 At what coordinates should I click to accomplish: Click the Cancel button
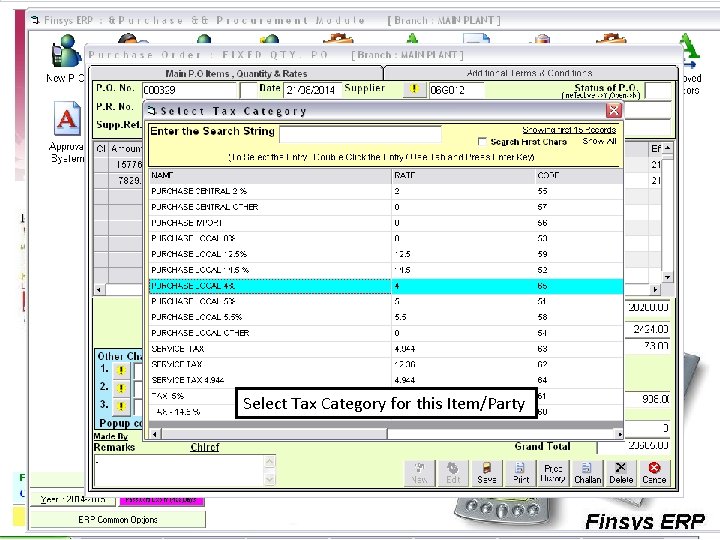tap(654, 473)
